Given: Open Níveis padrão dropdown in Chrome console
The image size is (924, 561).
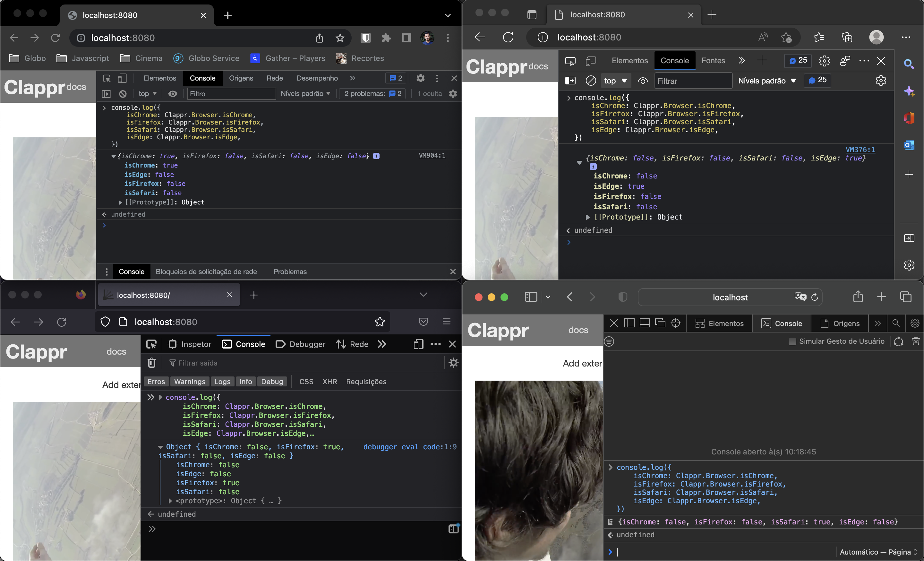Looking at the screenshot, I should [305, 94].
